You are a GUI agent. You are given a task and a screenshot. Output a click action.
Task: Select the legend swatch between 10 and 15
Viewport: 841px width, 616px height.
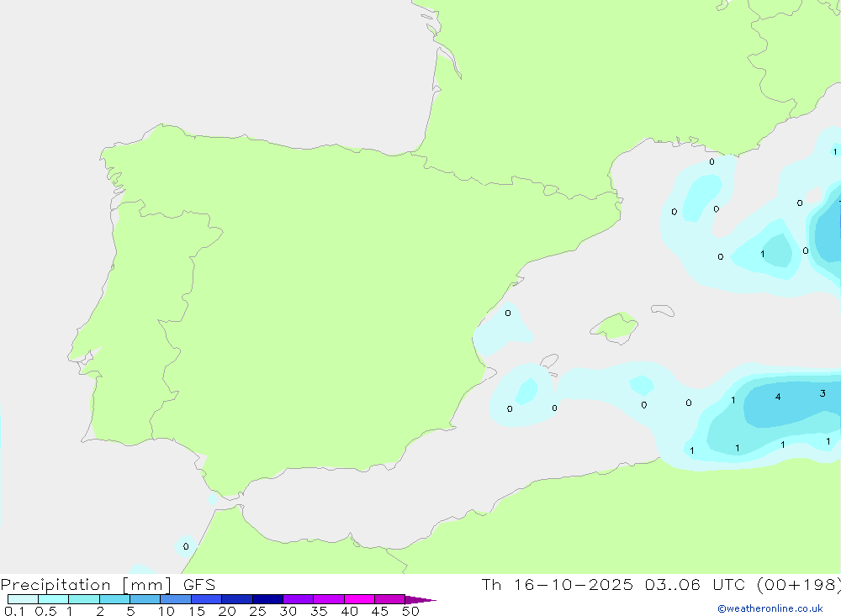[x=176, y=599]
